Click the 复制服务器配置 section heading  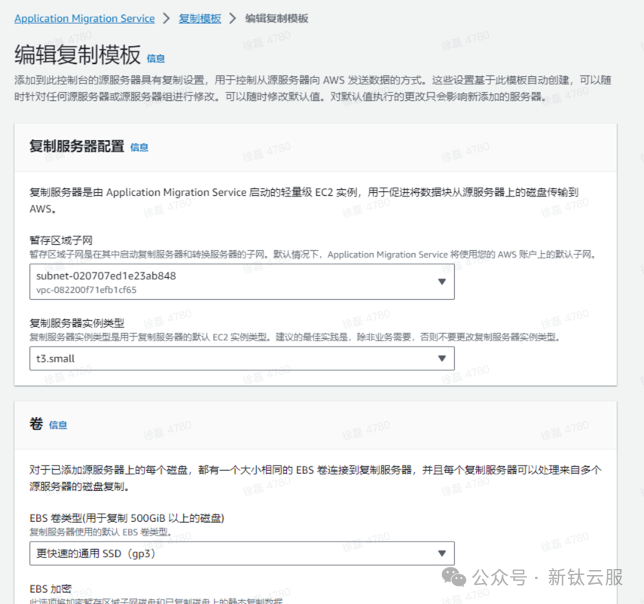(77, 146)
